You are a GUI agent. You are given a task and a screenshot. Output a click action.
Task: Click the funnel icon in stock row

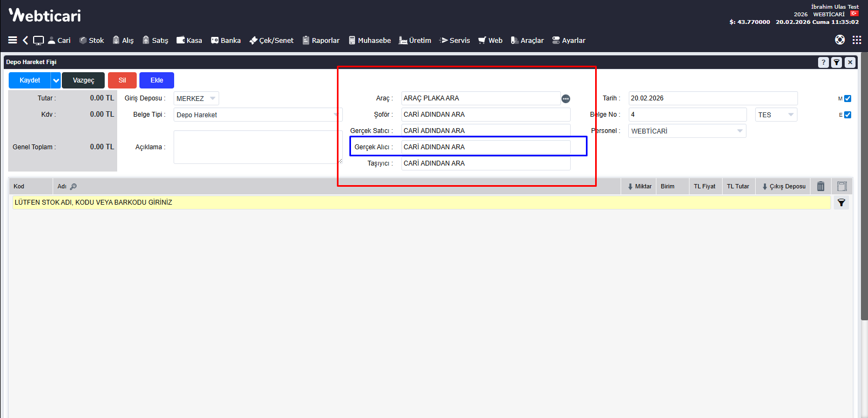(841, 202)
